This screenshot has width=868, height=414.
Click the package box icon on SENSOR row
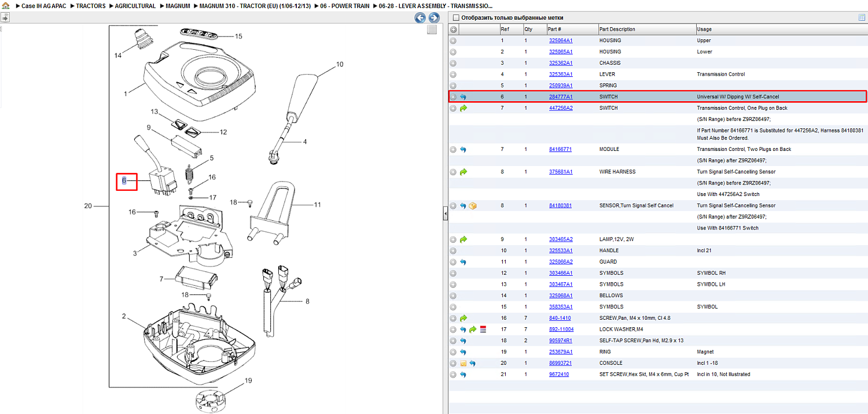click(473, 206)
